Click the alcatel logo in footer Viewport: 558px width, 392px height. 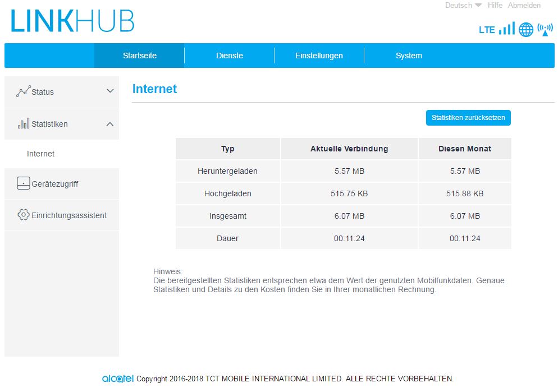click(118, 379)
